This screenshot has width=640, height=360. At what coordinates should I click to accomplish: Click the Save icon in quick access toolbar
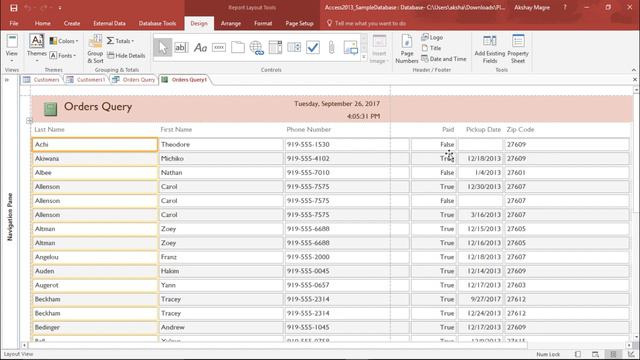(13, 7)
